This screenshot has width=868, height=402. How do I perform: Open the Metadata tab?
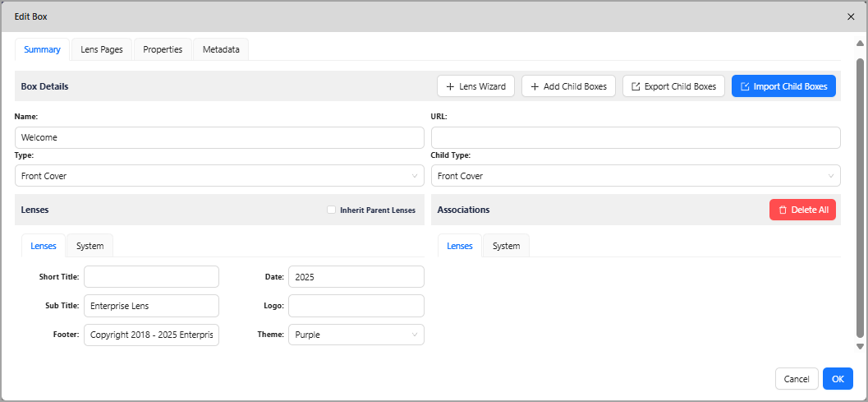coord(221,49)
